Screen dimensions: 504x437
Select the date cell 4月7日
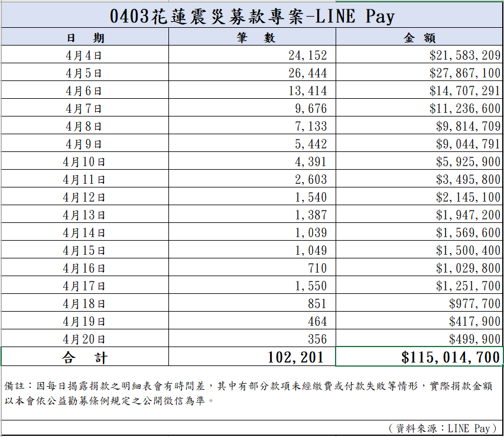[85, 108]
